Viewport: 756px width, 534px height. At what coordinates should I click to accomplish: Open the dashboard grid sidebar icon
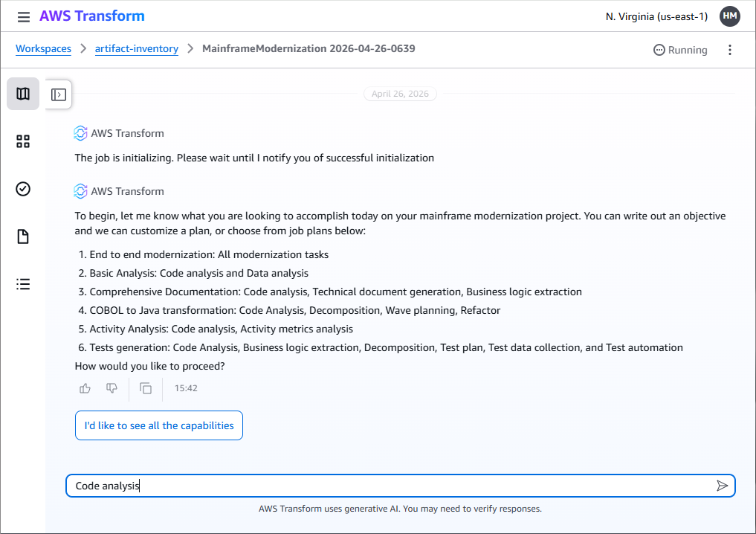tap(23, 141)
